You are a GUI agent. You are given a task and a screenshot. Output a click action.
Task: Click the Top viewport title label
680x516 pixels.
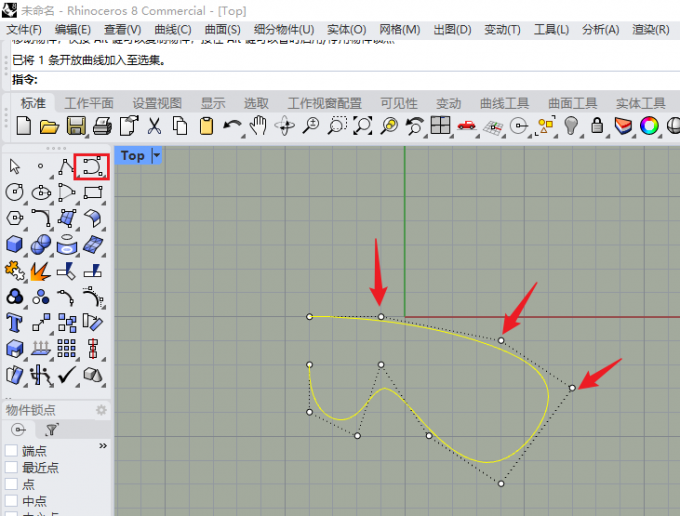coord(133,155)
